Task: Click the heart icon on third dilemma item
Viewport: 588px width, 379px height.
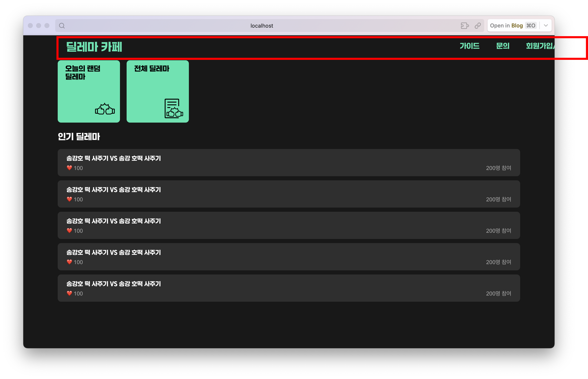Action: point(69,231)
